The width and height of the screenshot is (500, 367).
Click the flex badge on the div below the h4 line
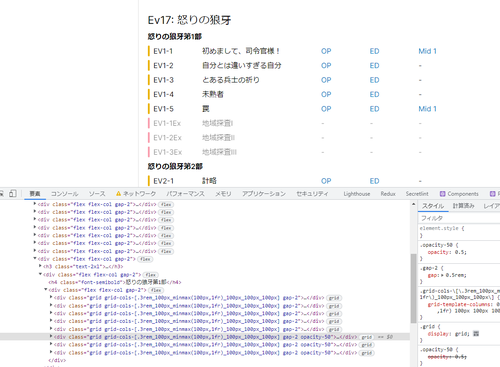point(156,290)
